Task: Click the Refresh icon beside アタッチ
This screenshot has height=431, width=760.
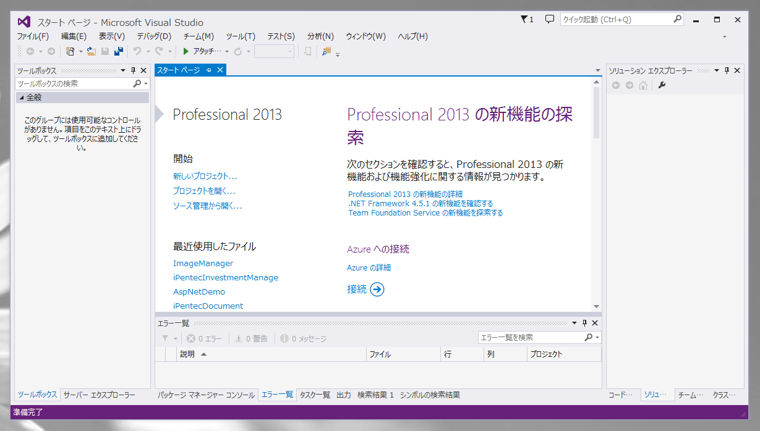Action: pyautogui.click(x=238, y=51)
